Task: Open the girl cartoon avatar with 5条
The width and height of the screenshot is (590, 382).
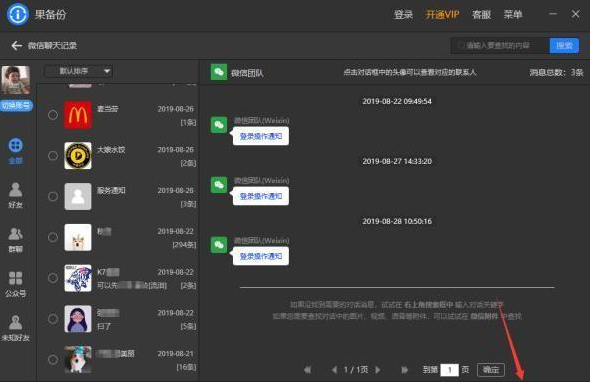Action: click(78, 319)
